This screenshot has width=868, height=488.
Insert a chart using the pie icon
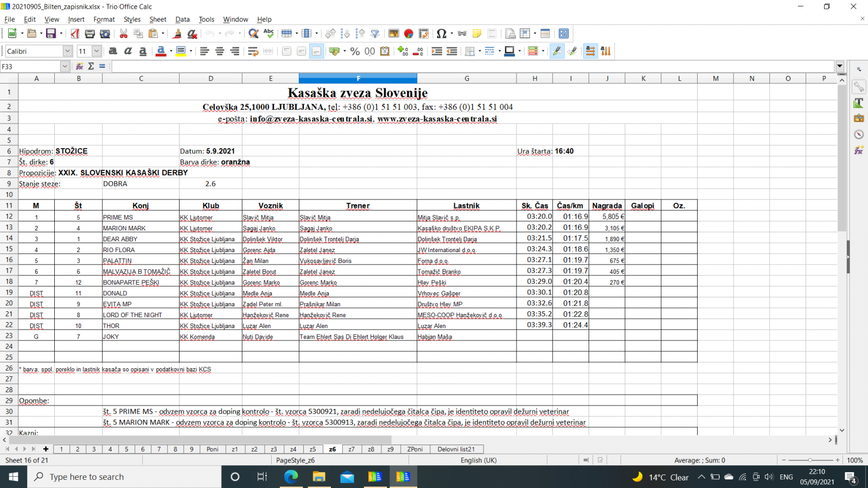tap(409, 34)
